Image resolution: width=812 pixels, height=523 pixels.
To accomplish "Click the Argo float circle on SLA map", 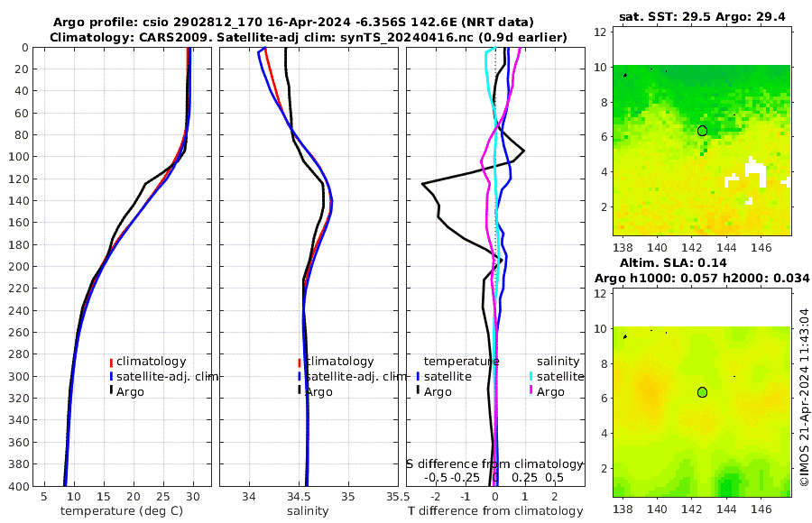I will click(x=702, y=392).
